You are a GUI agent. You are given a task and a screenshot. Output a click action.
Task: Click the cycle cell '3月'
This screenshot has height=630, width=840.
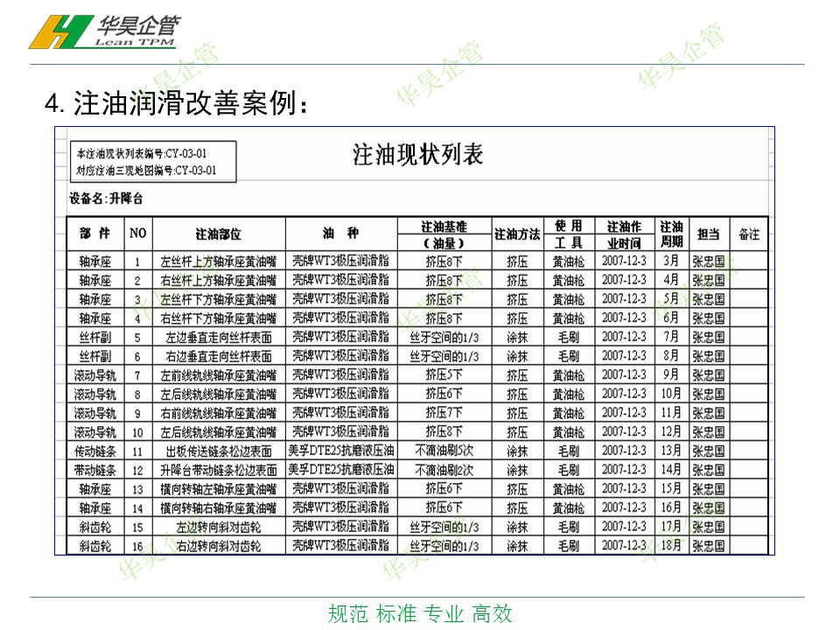pyautogui.click(x=671, y=261)
